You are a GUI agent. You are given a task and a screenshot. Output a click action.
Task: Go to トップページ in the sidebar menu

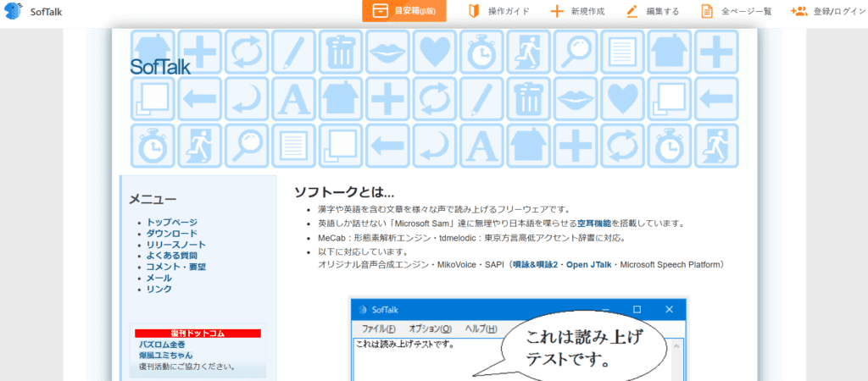pos(171,223)
